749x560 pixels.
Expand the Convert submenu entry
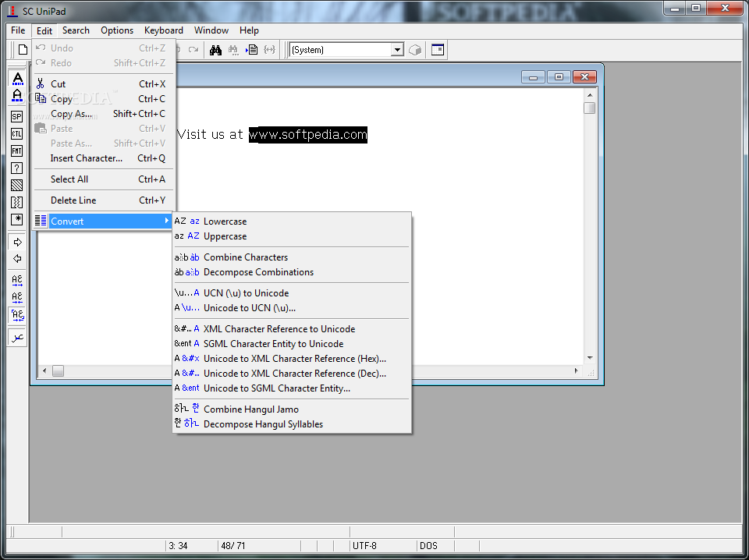tap(101, 221)
